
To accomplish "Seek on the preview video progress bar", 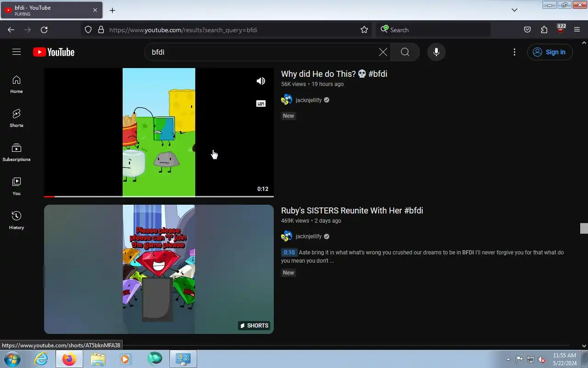I will [x=159, y=196].
